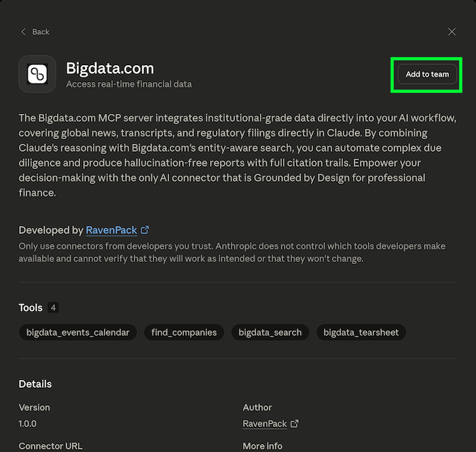Image resolution: width=476 pixels, height=452 pixels.
Task: Click external link icon beside Developed by RavenPack
Action: point(145,230)
